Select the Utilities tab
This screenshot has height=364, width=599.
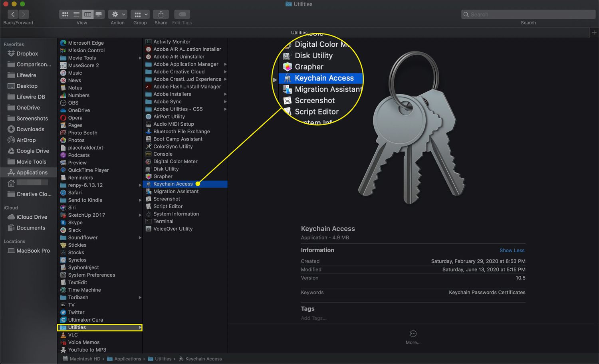point(299,33)
